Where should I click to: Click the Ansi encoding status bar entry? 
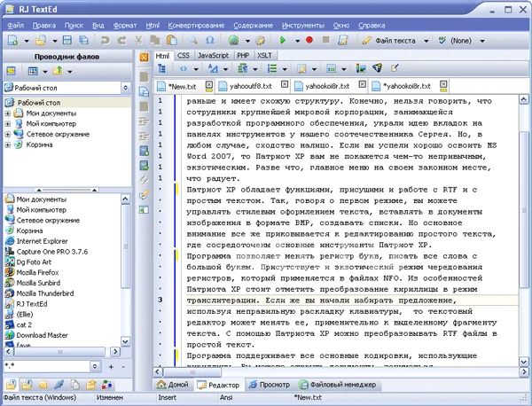226,397
